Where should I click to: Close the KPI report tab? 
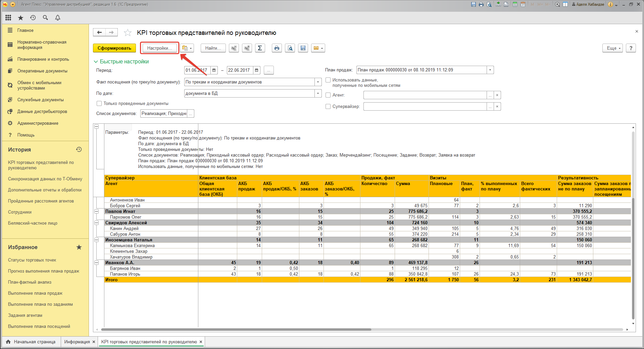tap(201, 342)
